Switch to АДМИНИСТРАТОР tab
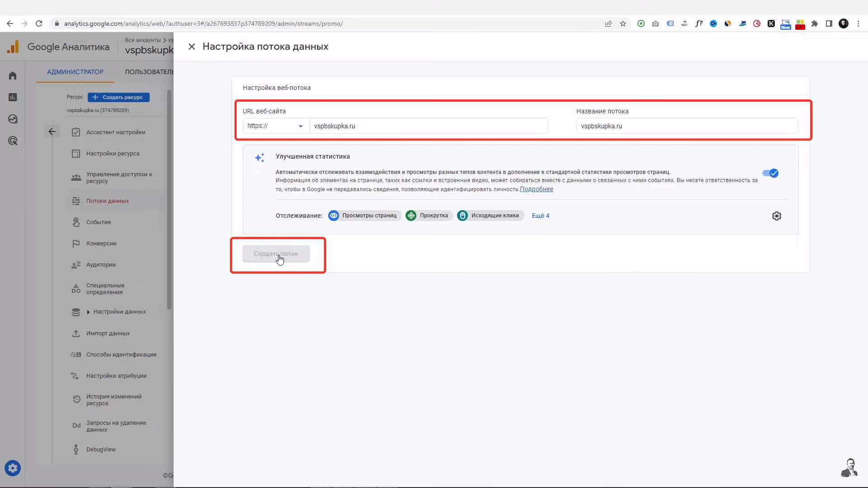Image resolution: width=868 pixels, height=488 pixels. 75,72
